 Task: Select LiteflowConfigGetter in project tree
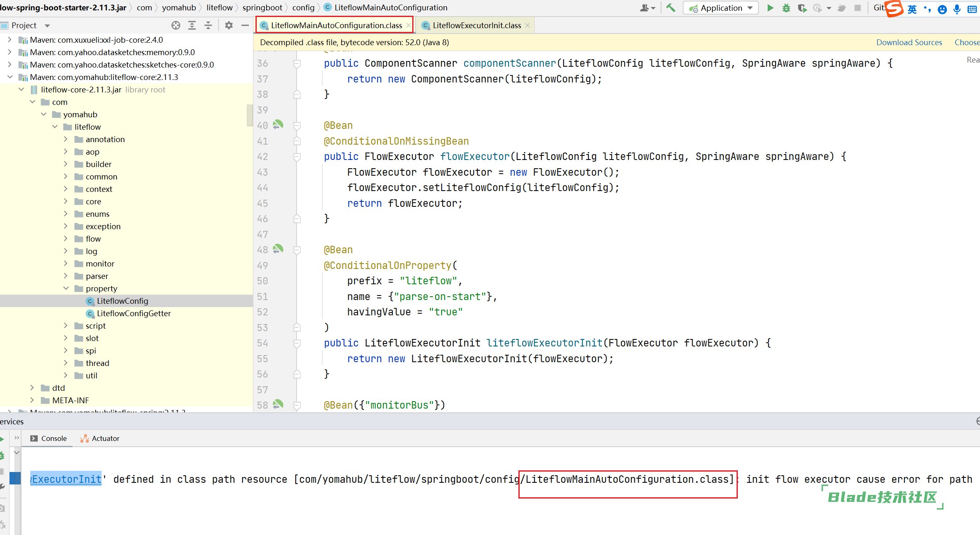(134, 313)
